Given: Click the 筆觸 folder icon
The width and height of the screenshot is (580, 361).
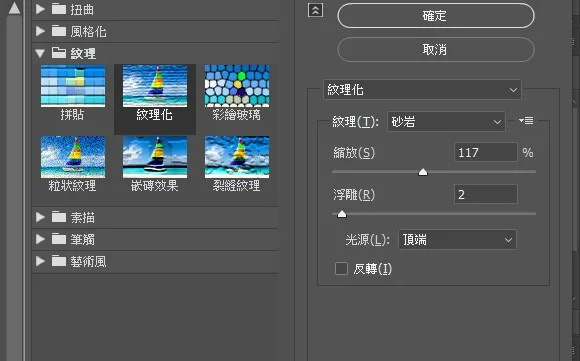Looking at the screenshot, I should [58, 239].
